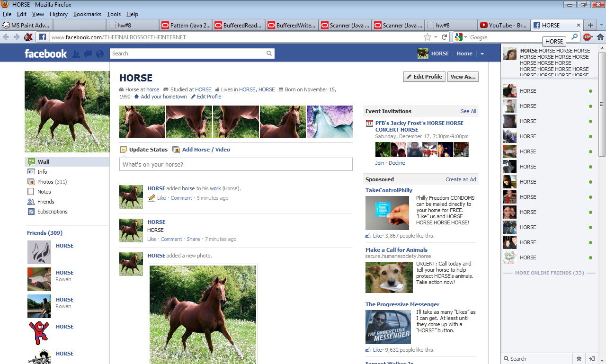Switch to the YouTube tab
The width and height of the screenshot is (606, 364).
coord(504,25)
